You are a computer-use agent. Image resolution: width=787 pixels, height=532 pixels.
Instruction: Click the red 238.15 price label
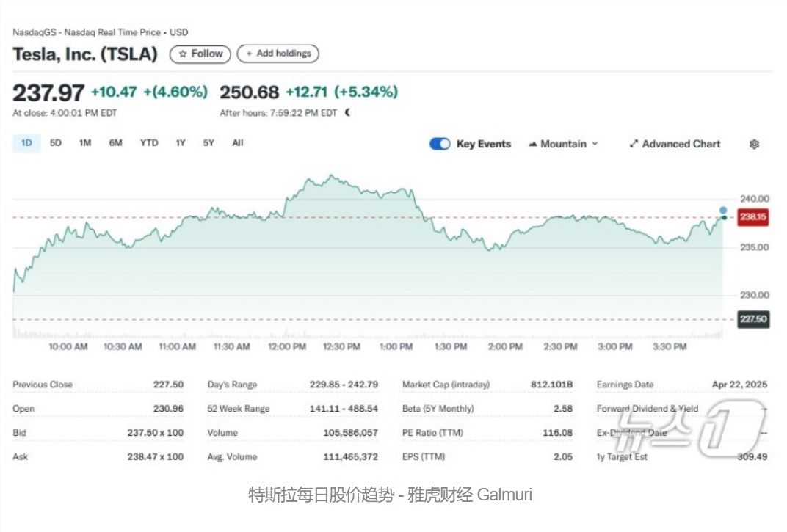pyautogui.click(x=752, y=217)
